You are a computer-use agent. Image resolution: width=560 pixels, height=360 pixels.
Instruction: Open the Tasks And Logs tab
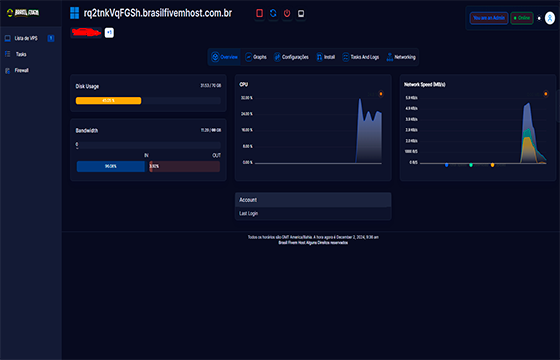tap(360, 57)
